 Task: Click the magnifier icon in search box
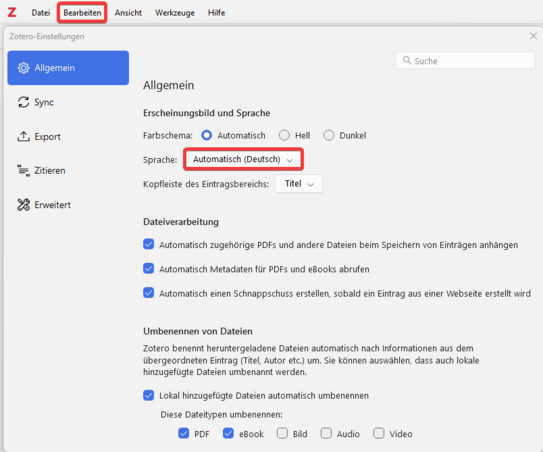tap(407, 60)
